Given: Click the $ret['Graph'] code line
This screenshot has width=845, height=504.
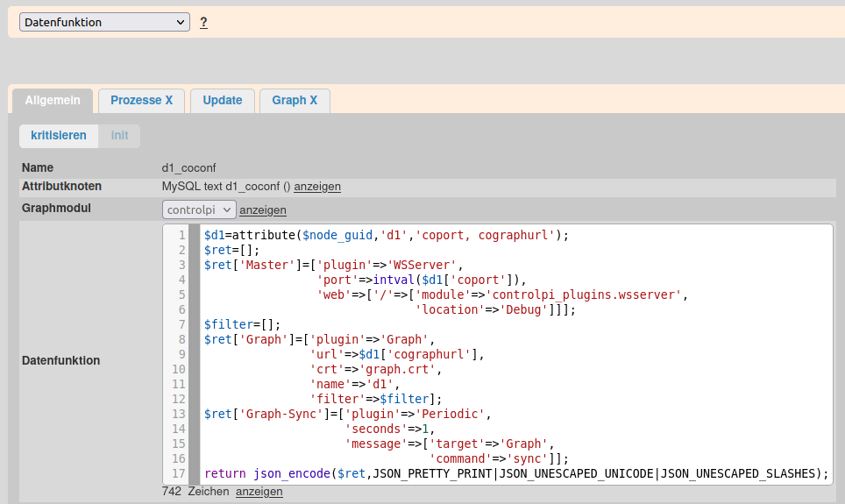Looking at the screenshot, I should point(319,339).
